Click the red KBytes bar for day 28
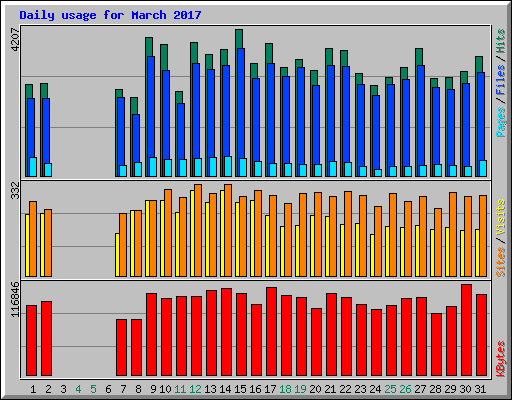 click(x=437, y=344)
